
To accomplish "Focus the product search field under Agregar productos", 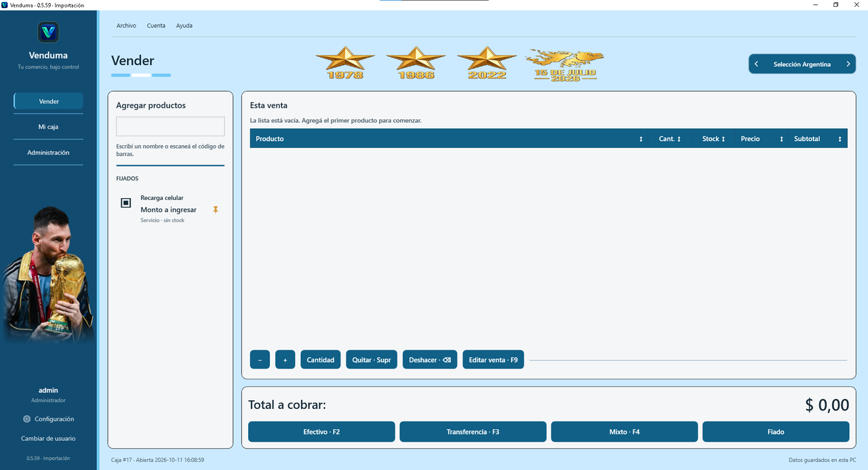I will 170,126.
